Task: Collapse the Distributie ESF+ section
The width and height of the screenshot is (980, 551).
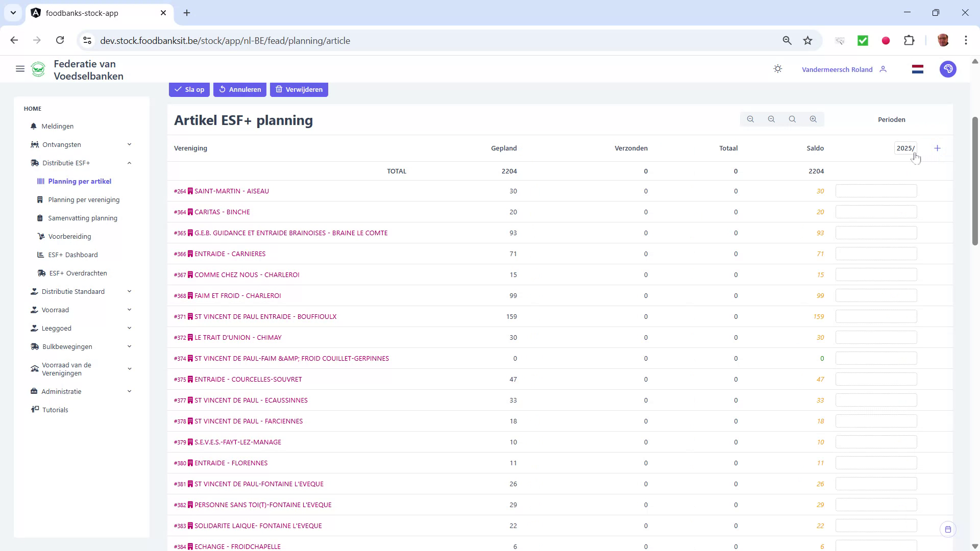Action: 129,163
